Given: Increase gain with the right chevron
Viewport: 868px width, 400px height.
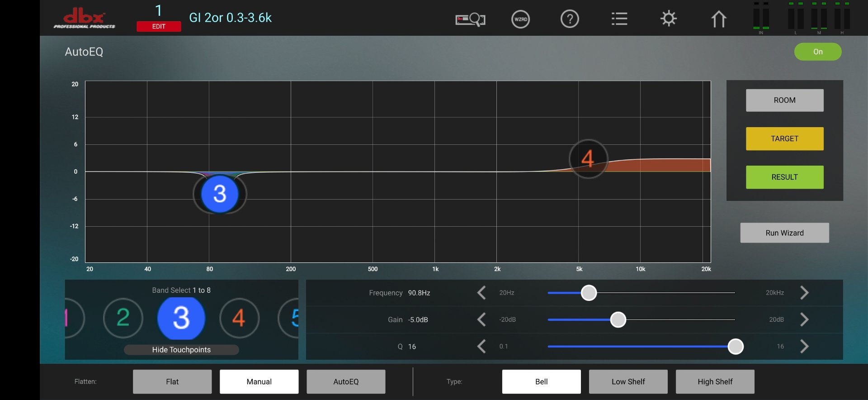Looking at the screenshot, I should (804, 319).
